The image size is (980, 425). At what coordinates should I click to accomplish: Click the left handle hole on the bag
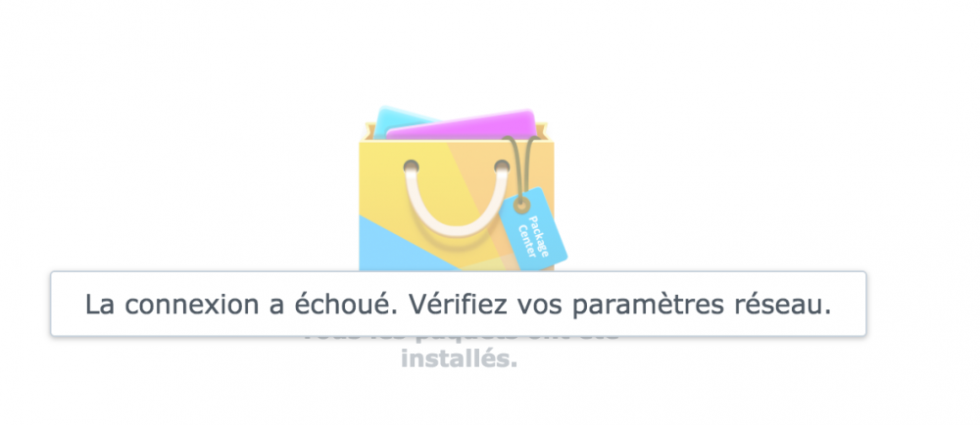(x=412, y=166)
